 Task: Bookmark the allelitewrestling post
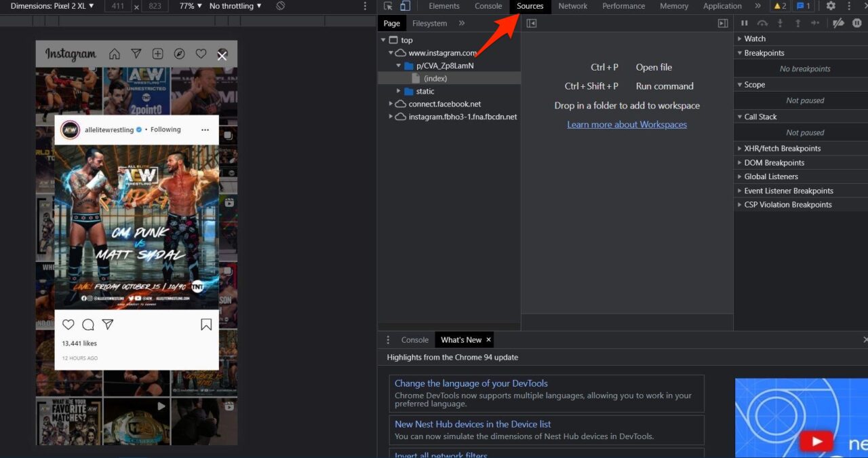pos(206,324)
